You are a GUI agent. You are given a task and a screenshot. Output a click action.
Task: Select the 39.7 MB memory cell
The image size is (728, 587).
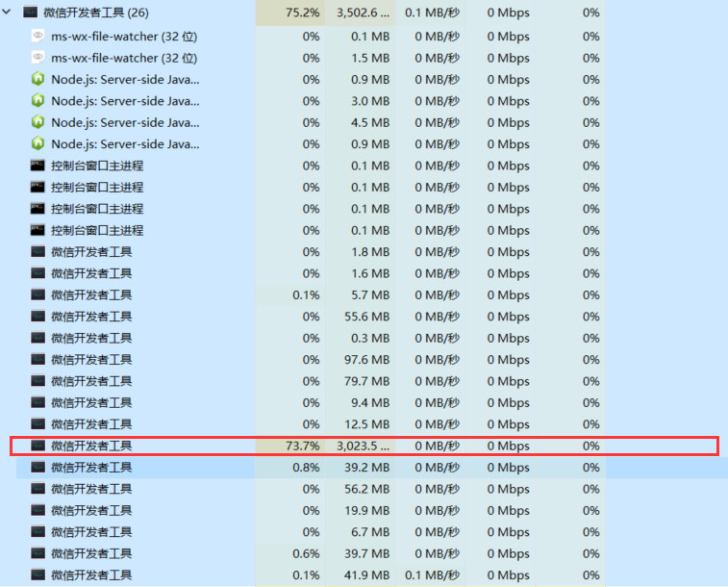tap(366, 553)
